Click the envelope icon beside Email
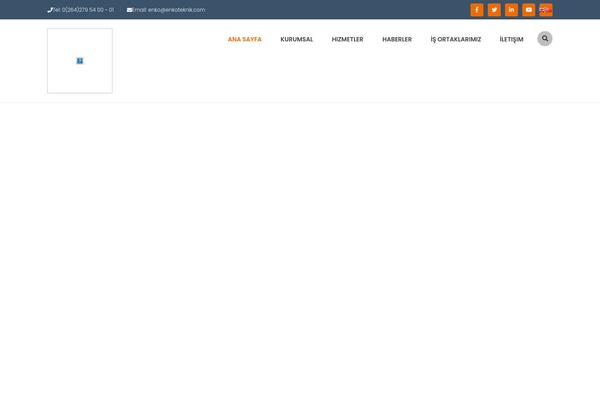The image size is (600, 400). tap(130, 10)
